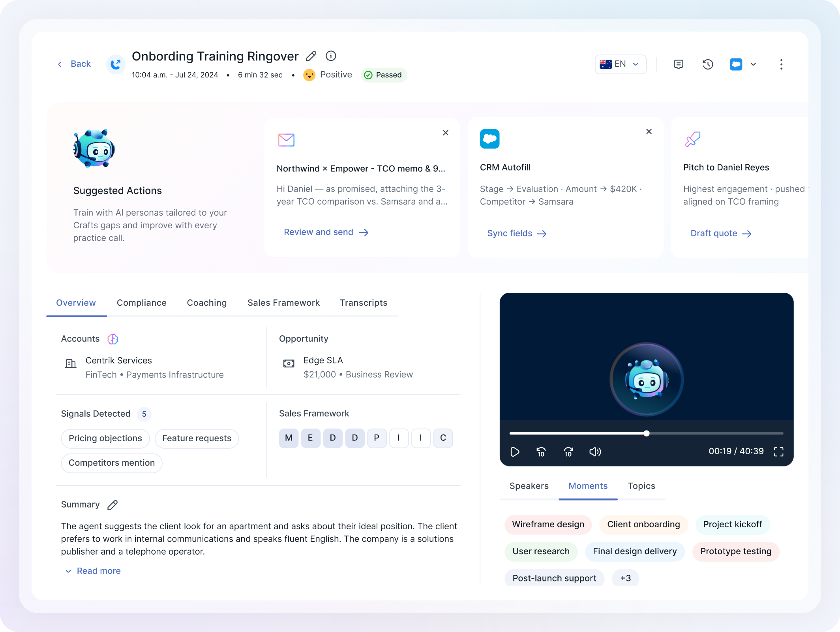This screenshot has width=840, height=632.
Task: Click the 00:19 / 40:39 time display
Action: tap(736, 451)
